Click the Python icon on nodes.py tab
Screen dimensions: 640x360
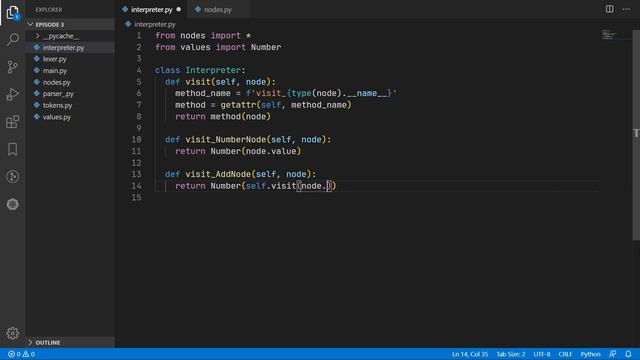[198, 9]
